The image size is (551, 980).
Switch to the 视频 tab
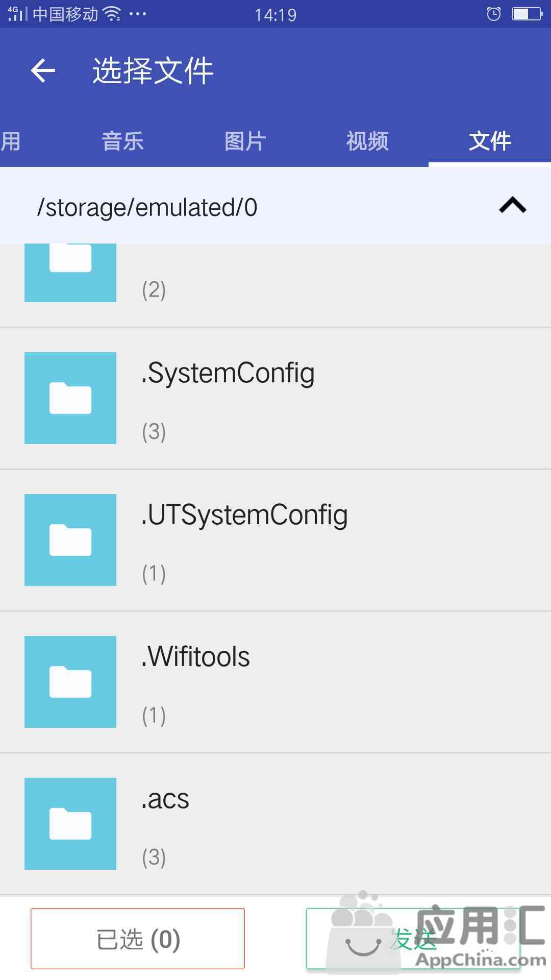point(367,141)
